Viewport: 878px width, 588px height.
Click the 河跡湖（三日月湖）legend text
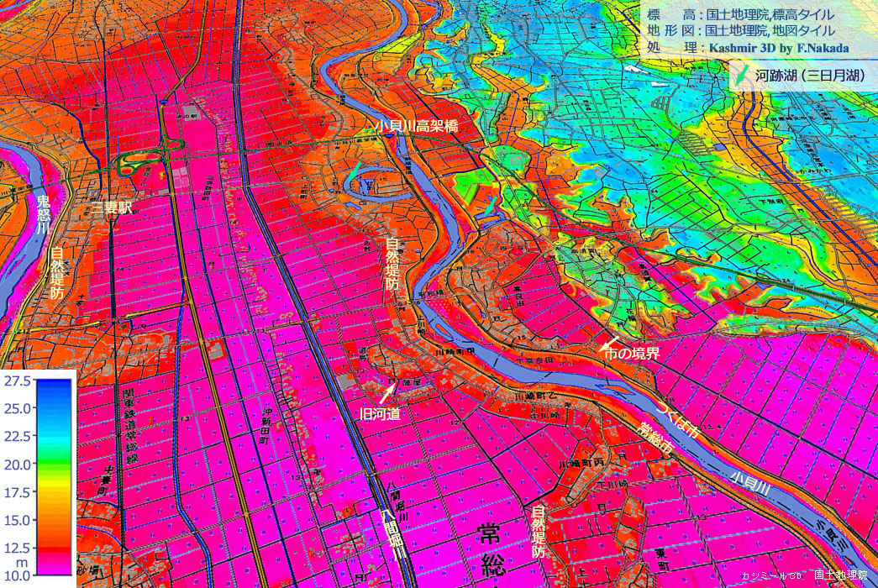tap(809, 76)
